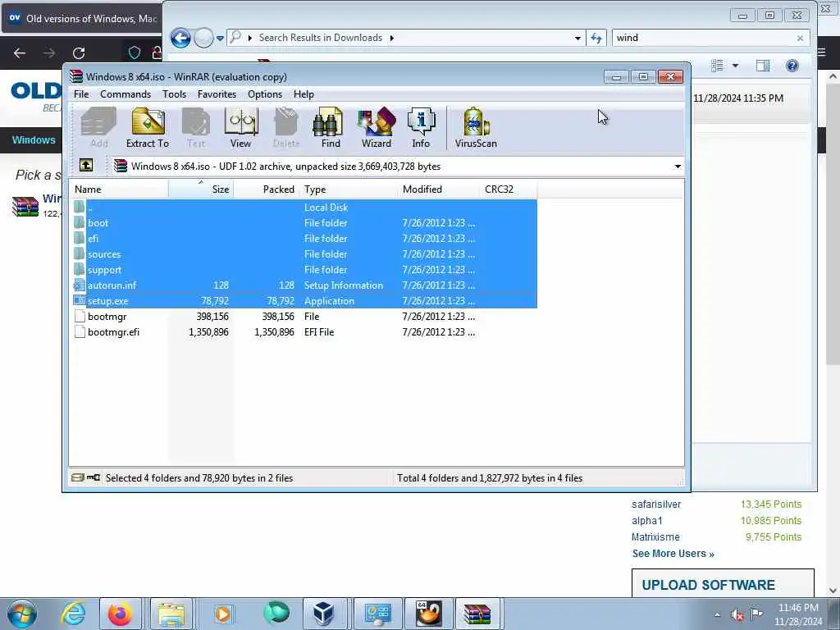
Task: Select the bootmgr file
Action: coord(304,316)
